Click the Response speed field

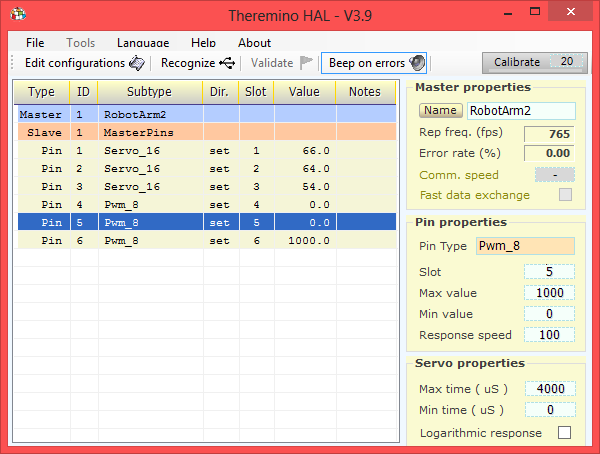click(549, 335)
